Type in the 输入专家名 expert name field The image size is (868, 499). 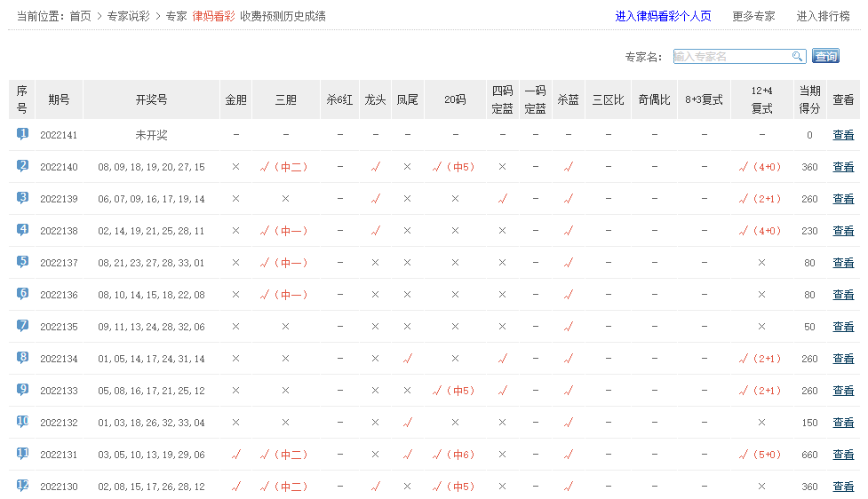pos(731,57)
